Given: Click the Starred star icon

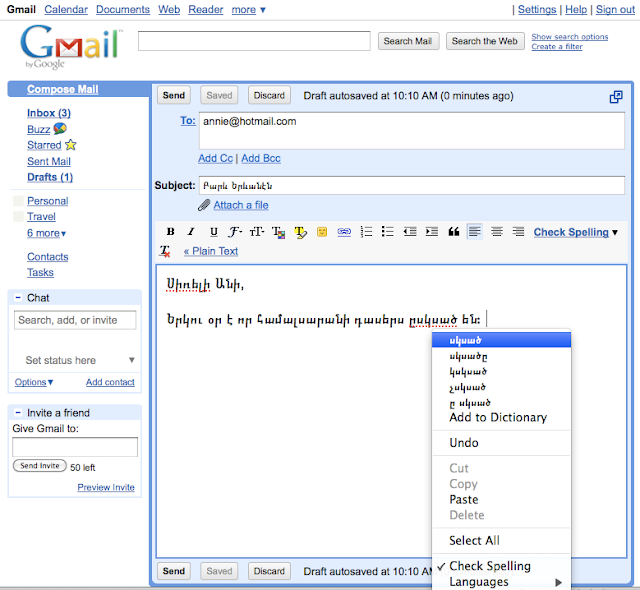Looking at the screenshot, I should tap(71, 144).
